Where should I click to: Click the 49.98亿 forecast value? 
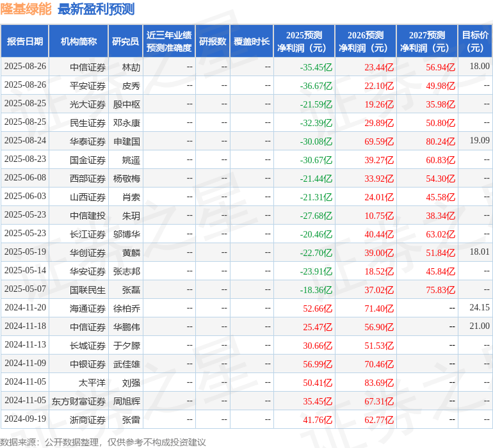(440, 86)
